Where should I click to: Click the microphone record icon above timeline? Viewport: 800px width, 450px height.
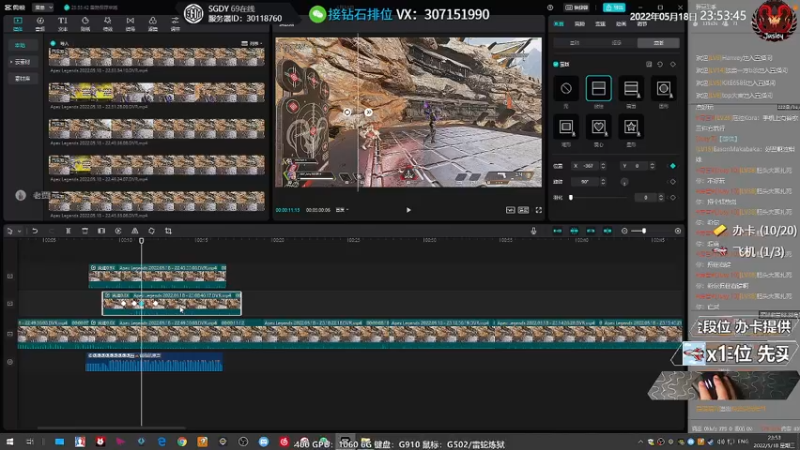click(533, 231)
